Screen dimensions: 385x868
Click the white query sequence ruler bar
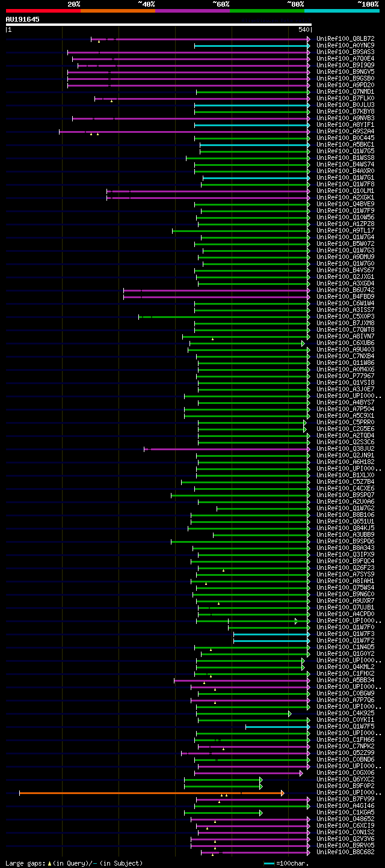point(159,25)
